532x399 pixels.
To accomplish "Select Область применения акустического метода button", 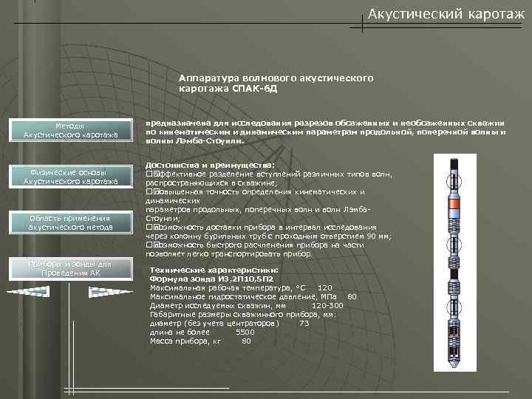I will (71, 223).
